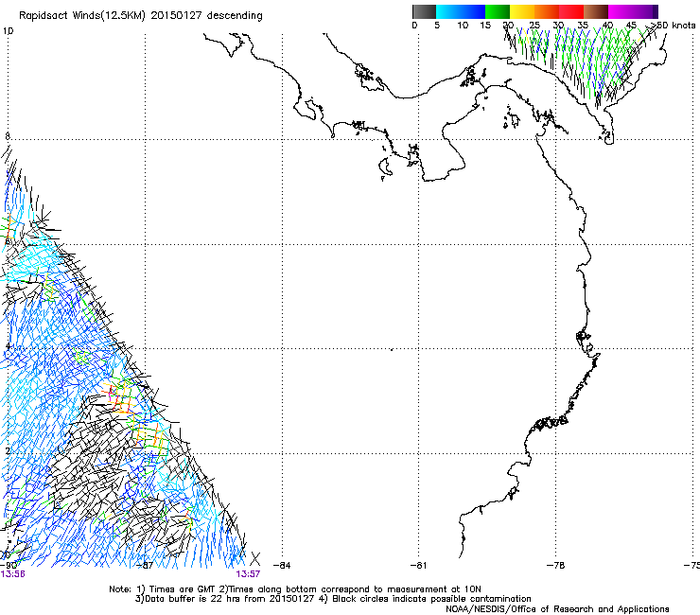Select the cyan-blue 5-15 knots swatch
This screenshot has height=615, width=700.
[x=461, y=11]
